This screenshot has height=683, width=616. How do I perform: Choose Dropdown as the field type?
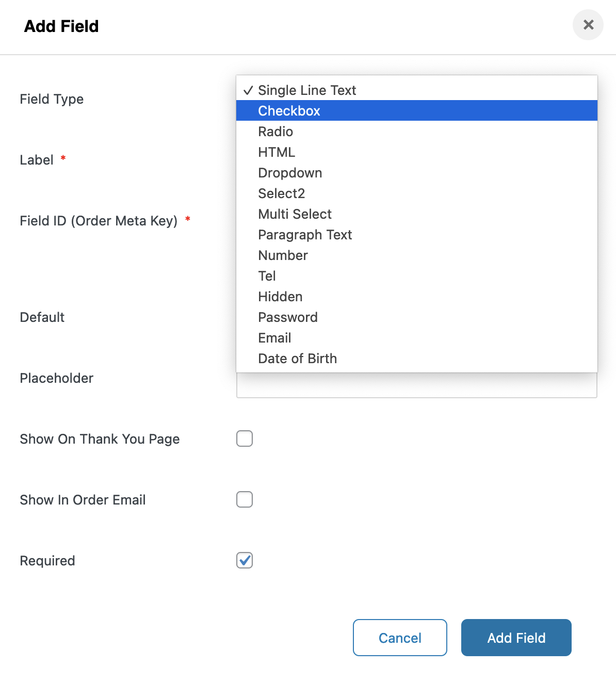pyautogui.click(x=290, y=173)
